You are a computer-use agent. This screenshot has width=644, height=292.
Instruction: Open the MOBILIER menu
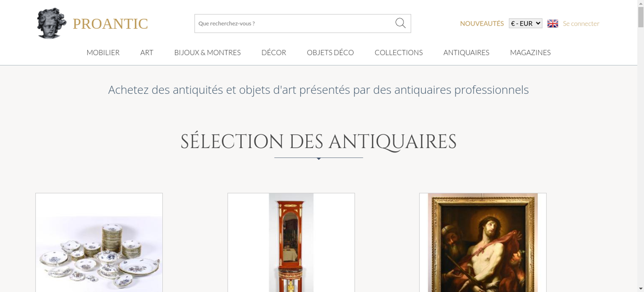coord(103,52)
